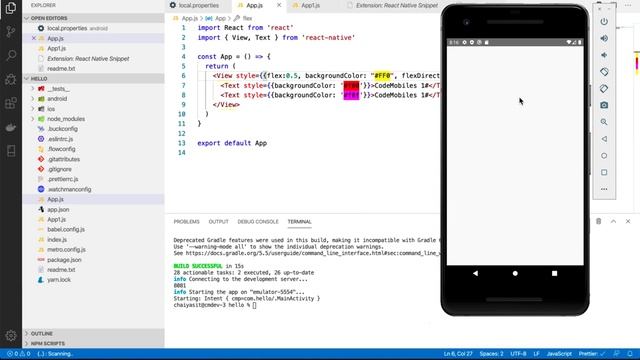Take an emulator screenshot with camera icon
Image resolution: width=640 pixels, height=360 pixels.
604,105
